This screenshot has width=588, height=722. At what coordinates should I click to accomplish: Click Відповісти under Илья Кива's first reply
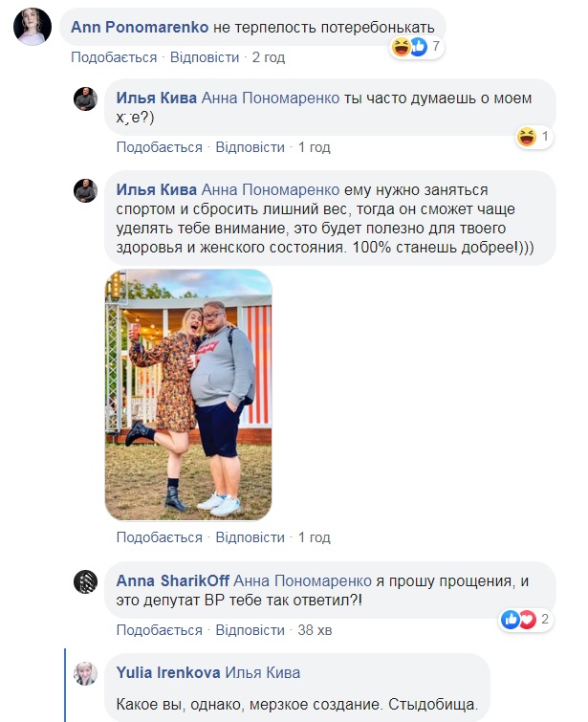[250, 147]
